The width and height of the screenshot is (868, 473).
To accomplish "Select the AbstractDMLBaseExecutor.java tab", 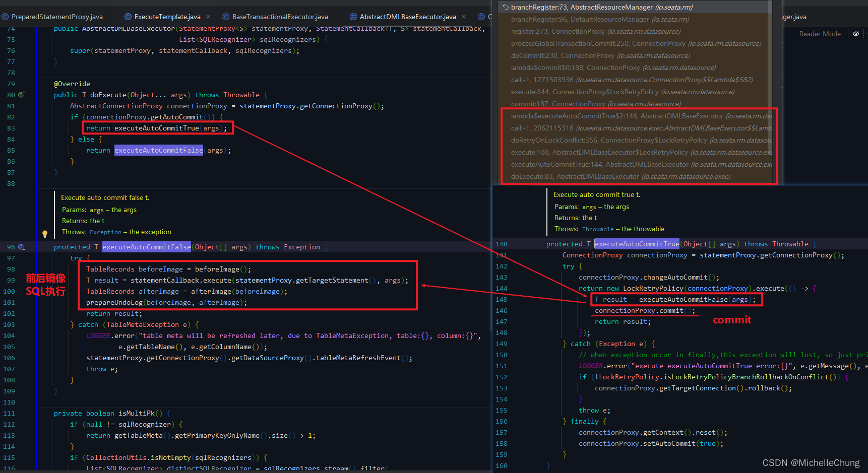I will tap(408, 17).
